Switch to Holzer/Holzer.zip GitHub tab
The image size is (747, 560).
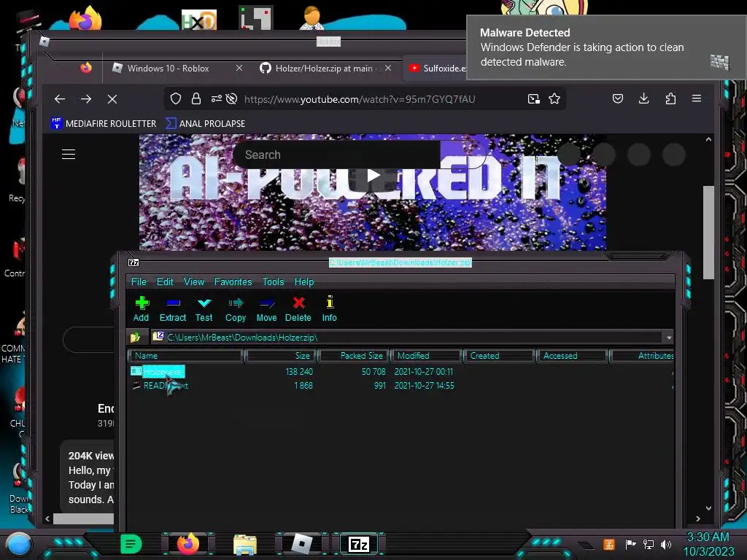click(x=326, y=69)
